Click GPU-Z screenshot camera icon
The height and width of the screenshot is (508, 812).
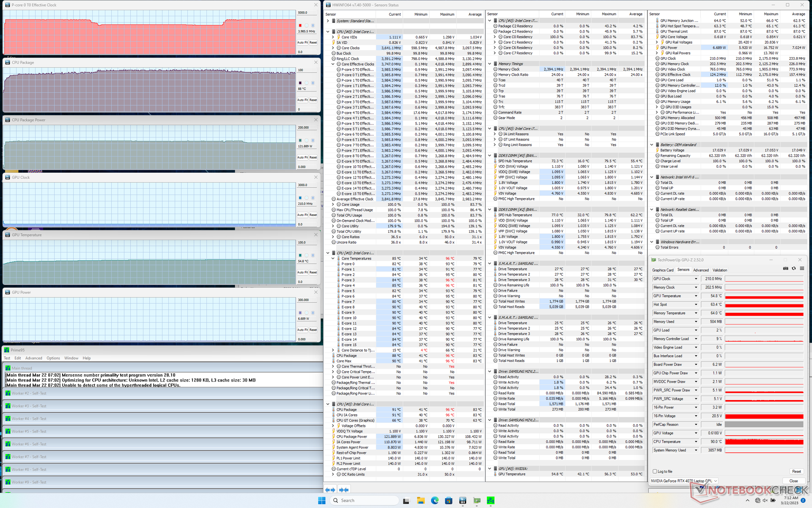pos(785,268)
